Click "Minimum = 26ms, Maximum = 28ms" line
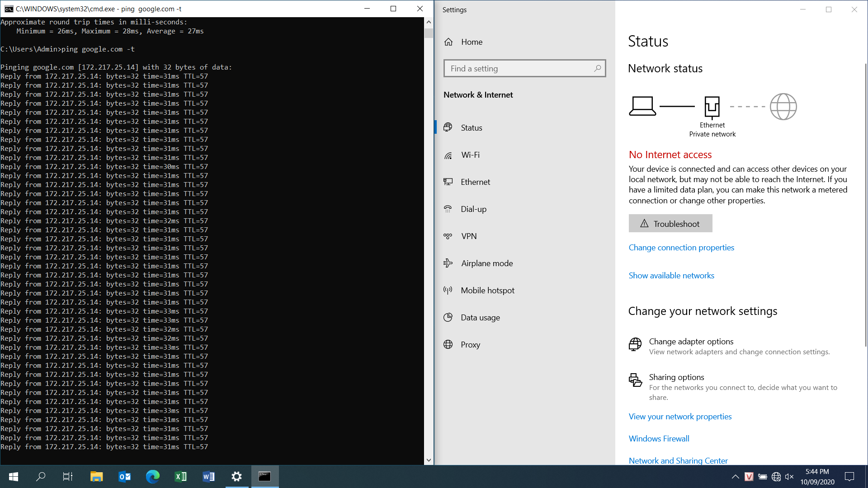 point(110,31)
